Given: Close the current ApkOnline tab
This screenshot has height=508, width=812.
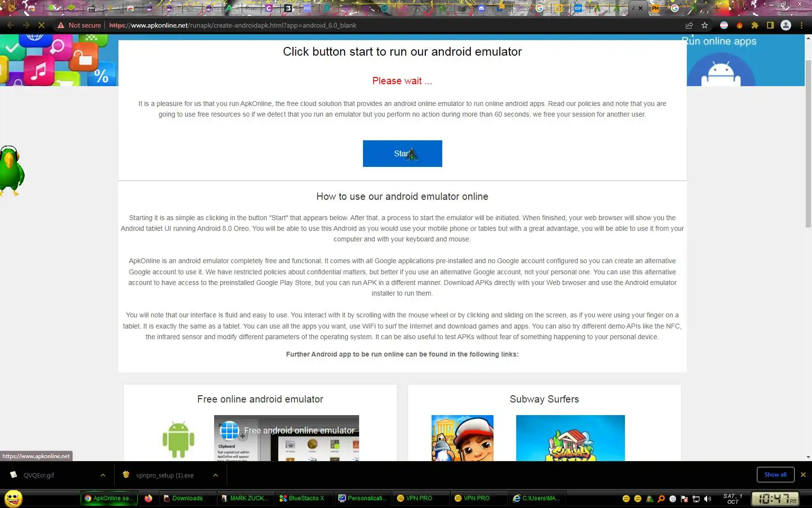Looking at the screenshot, I should [x=640, y=8].
